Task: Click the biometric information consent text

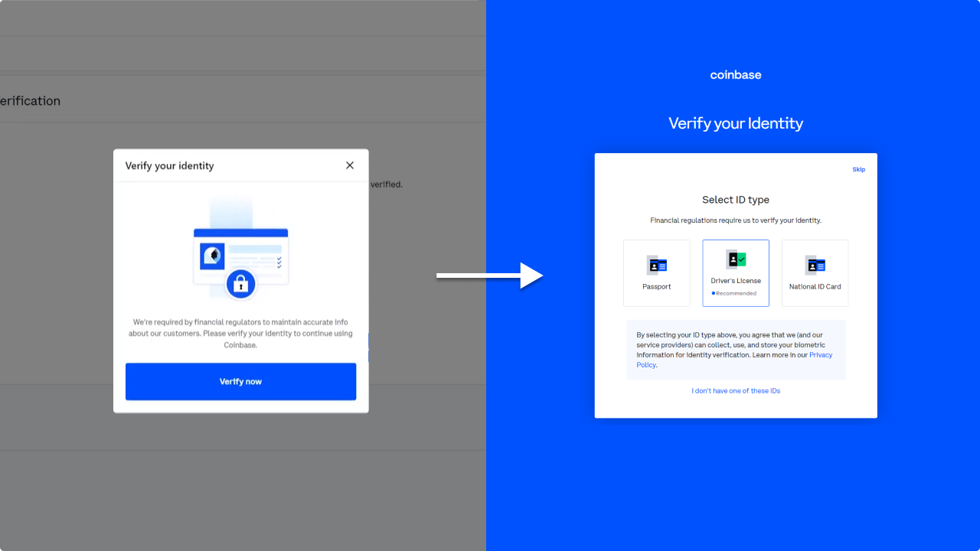Action: [734, 350]
